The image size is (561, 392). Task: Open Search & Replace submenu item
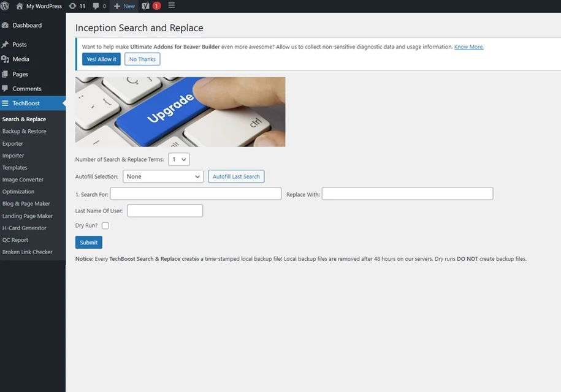[24, 119]
